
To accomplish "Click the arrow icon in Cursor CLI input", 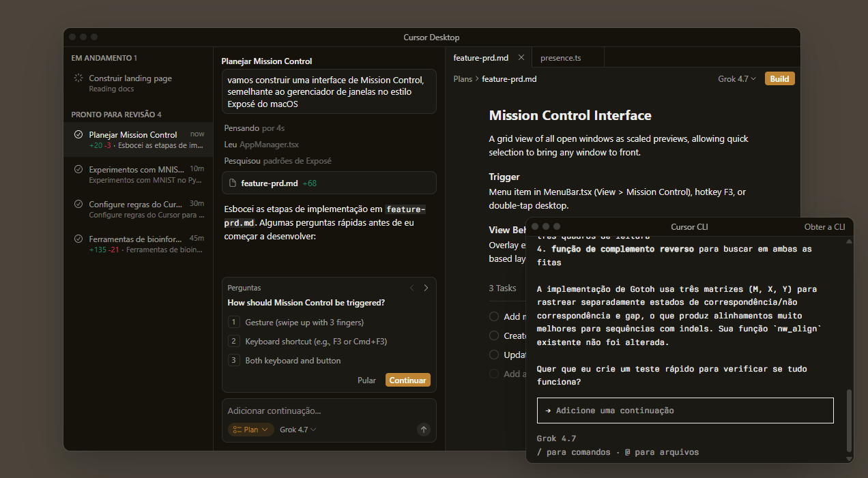I will point(548,410).
